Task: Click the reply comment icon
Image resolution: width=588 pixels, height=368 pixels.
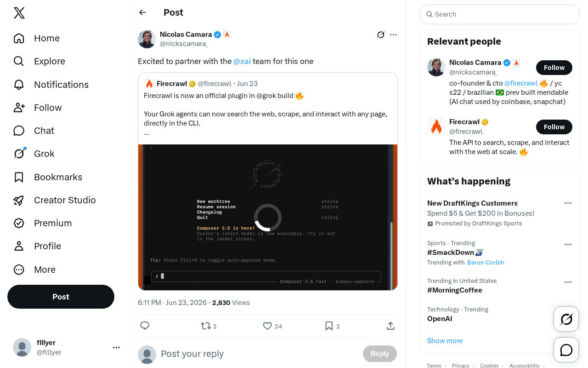Action: (145, 326)
